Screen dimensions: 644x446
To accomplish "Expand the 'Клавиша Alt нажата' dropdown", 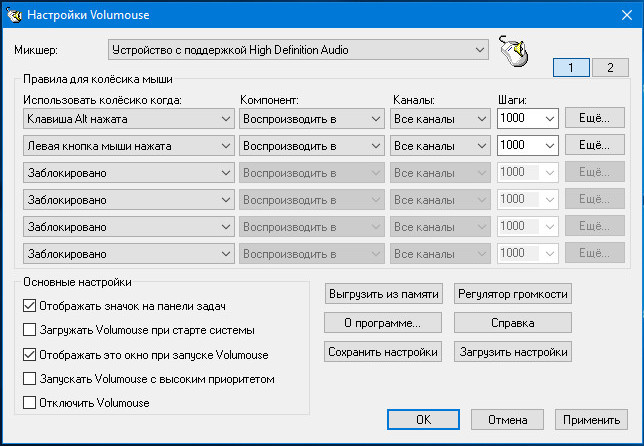I will pyautogui.click(x=127, y=119).
